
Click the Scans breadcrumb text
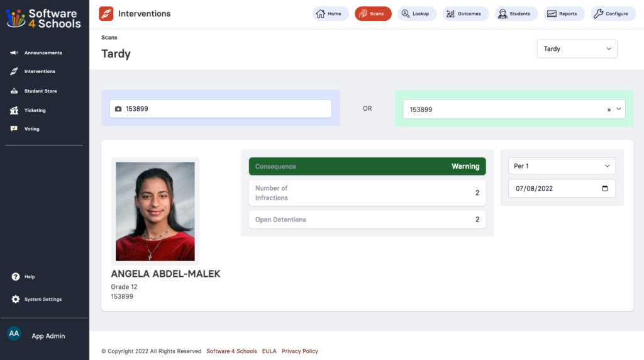coord(109,37)
